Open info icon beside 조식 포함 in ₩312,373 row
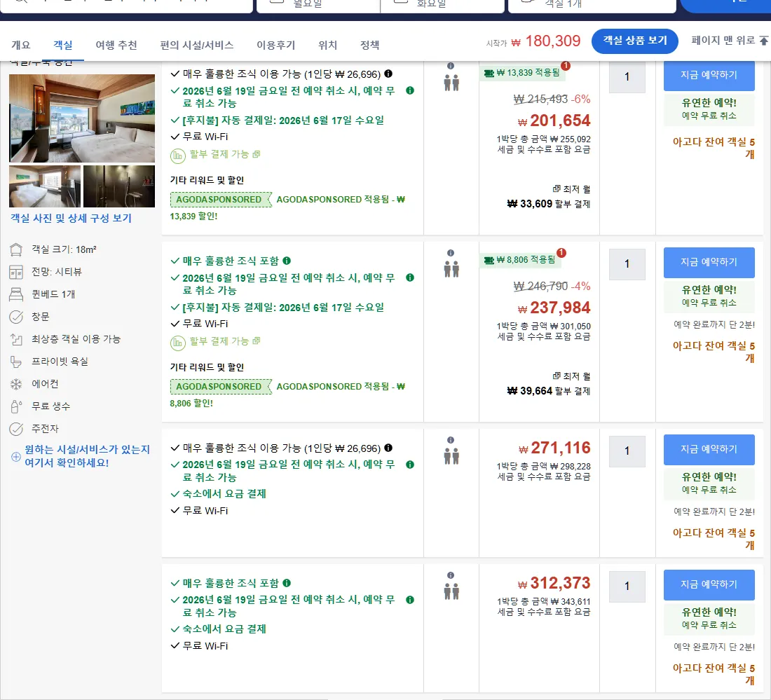 (287, 583)
